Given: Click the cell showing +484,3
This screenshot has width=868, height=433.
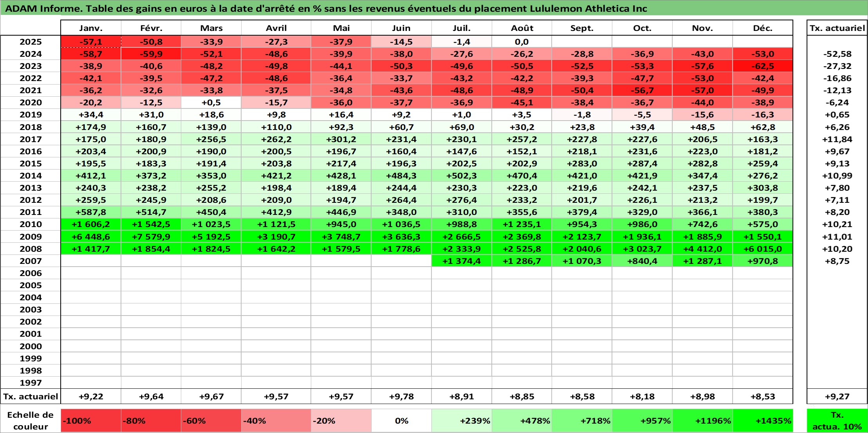Looking at the screenshot, I should [x=401, y=176].
